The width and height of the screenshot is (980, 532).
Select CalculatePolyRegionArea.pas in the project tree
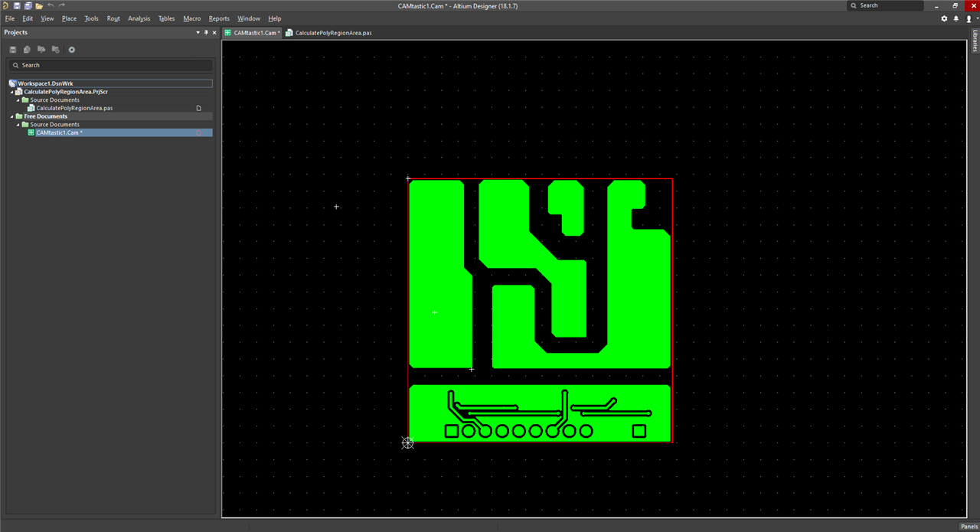pos(74,108)
